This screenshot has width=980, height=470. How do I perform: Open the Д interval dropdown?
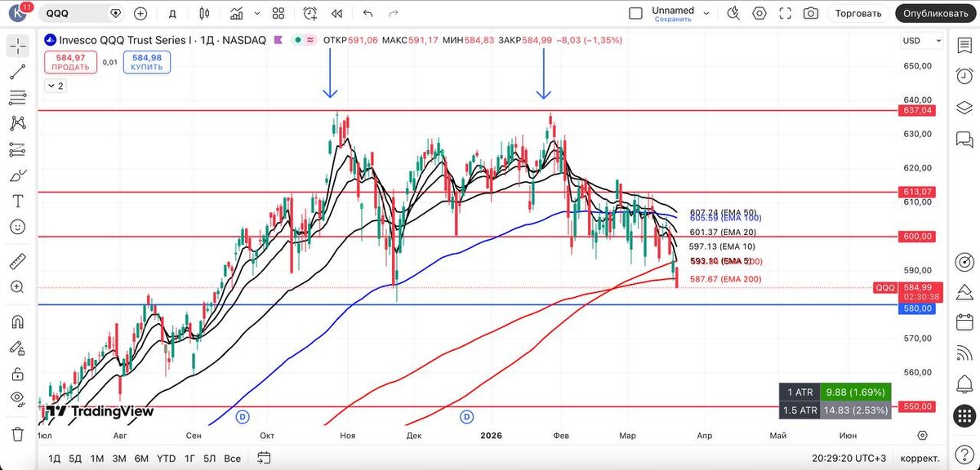[172, 13]
